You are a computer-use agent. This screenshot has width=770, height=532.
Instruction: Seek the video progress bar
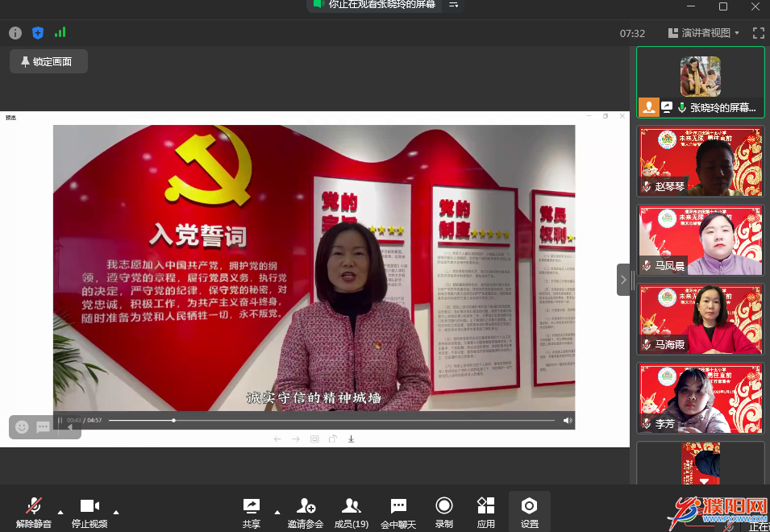click(331, 421)
